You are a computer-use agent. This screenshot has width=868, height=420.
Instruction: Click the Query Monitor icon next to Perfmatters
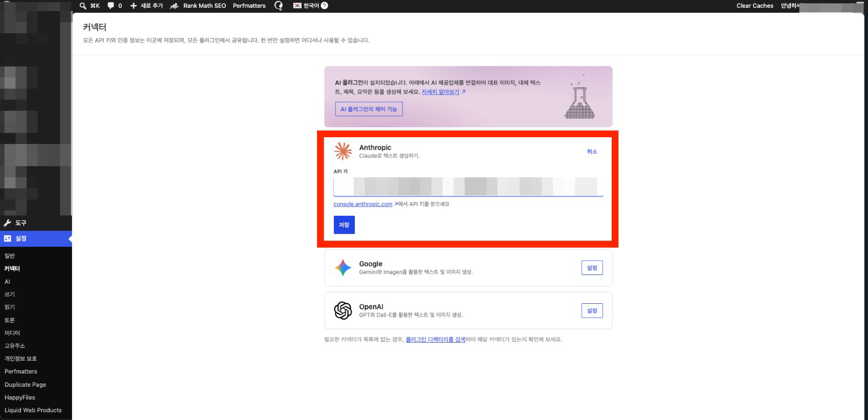(278, 6)
